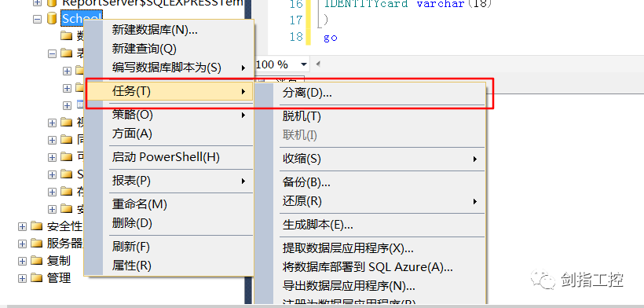Select the School database tree item
This screenshot has height=308, width=644.
click(x=81, y=19)
